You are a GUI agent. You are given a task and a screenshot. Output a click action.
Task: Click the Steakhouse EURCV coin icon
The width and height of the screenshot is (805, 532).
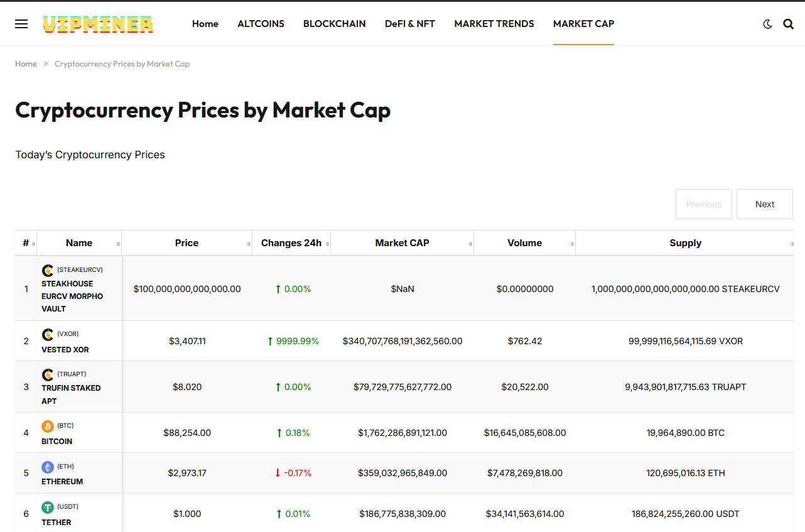click(x=48, y=271)
